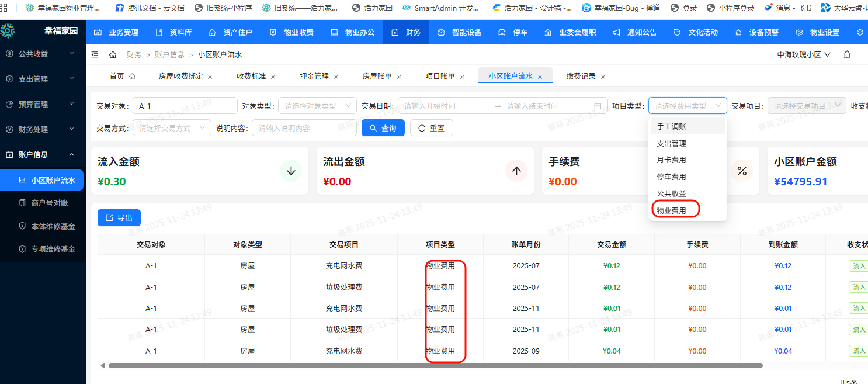Click the outflow up-arrow icon
868x384 pixels.
coord(516,171)
